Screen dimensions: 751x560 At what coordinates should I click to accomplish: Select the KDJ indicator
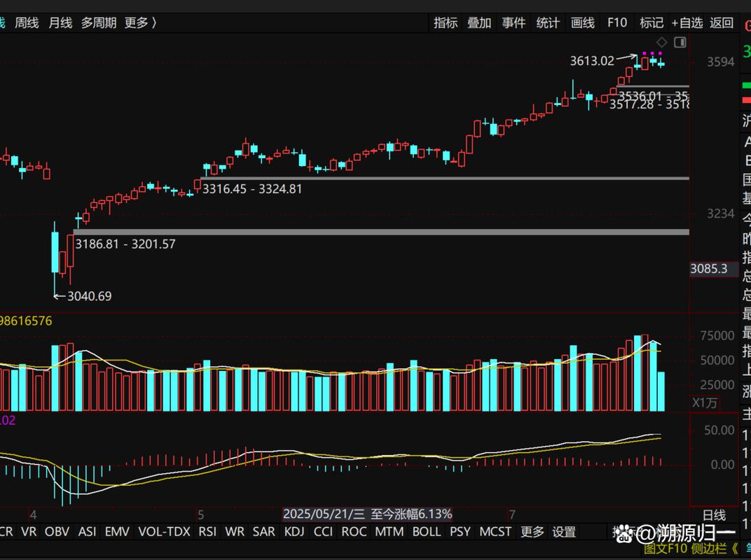click(x=294, y=531)
